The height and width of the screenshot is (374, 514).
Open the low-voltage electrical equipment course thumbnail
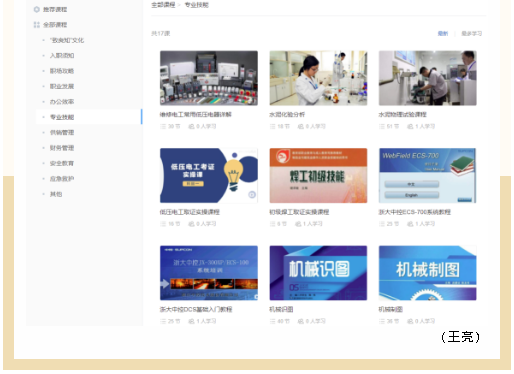coord(209,78)
